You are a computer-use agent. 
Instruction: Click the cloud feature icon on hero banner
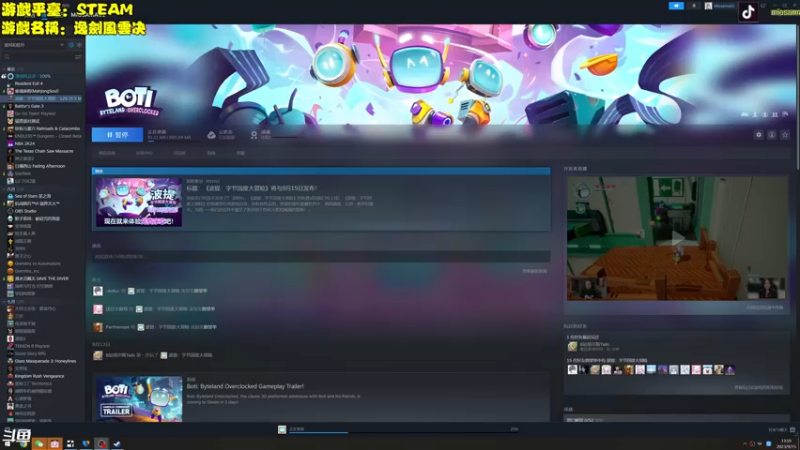(x=744, y=114)
